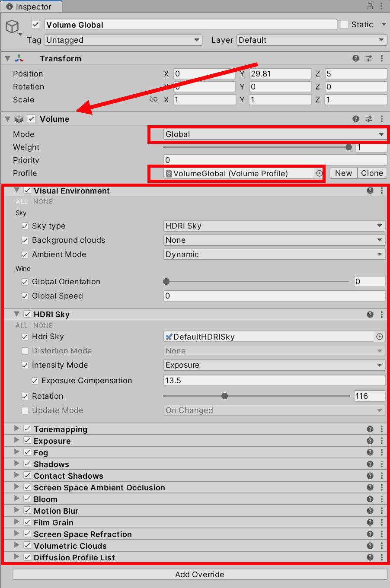The height and width of the screenshot is (588, 390).
Task: Click the Inspector lock icon
Action: (x=370, y=6)
